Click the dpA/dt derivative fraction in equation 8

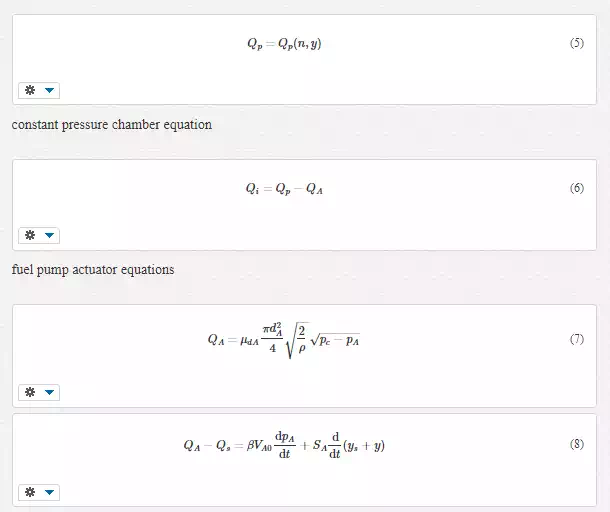(285, 445)
